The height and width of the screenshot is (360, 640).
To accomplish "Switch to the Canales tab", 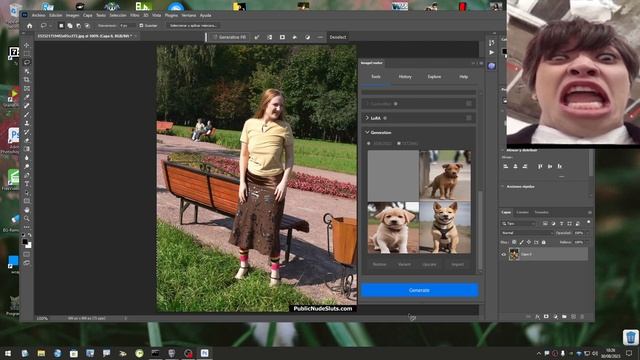I will click(522, 212).
